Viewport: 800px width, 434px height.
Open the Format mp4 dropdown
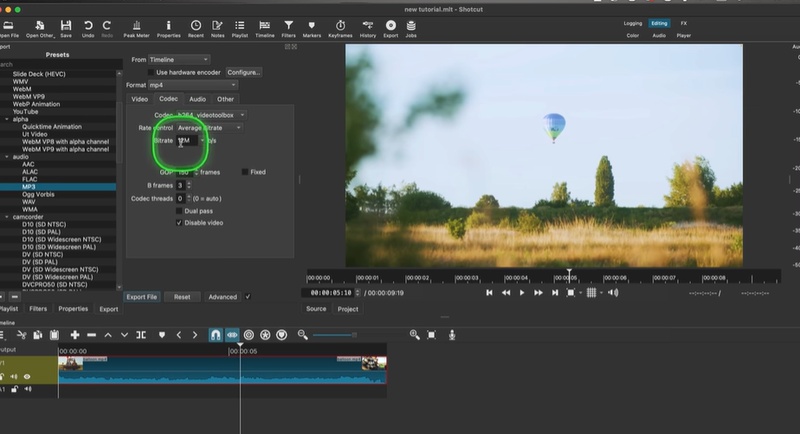coord(193,85)
